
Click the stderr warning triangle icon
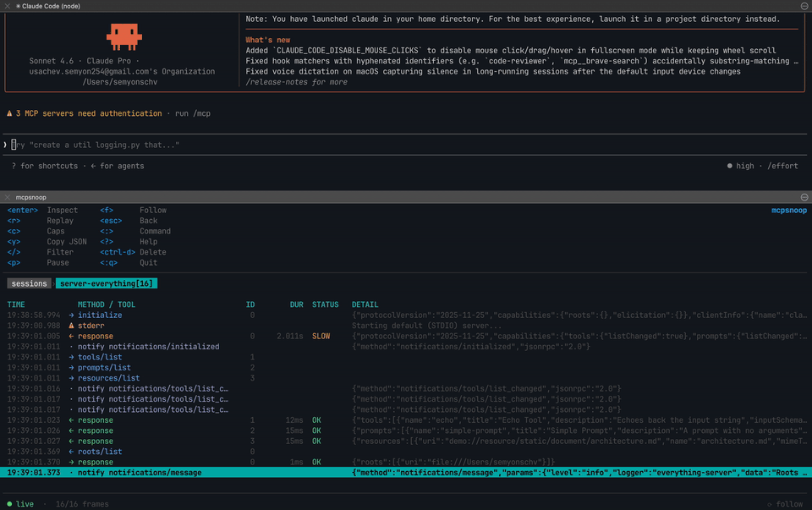click(71, 326)
